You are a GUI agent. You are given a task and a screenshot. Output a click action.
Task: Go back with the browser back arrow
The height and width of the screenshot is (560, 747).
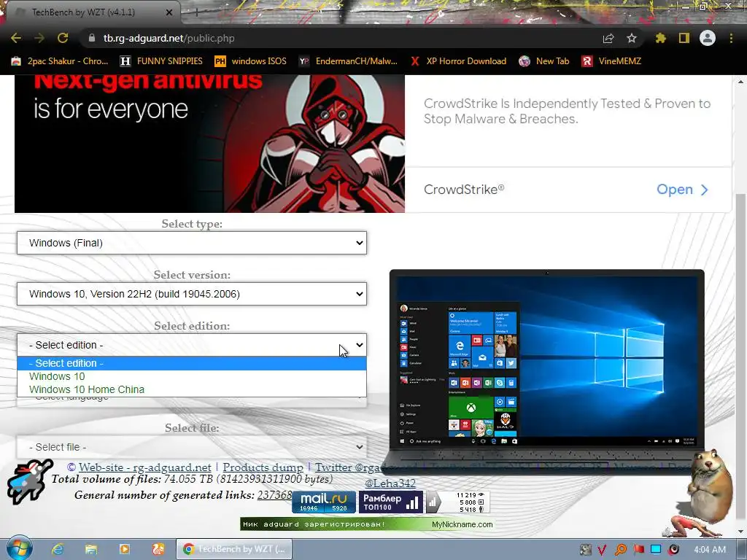pyautogui.click(x=16, y=38)
